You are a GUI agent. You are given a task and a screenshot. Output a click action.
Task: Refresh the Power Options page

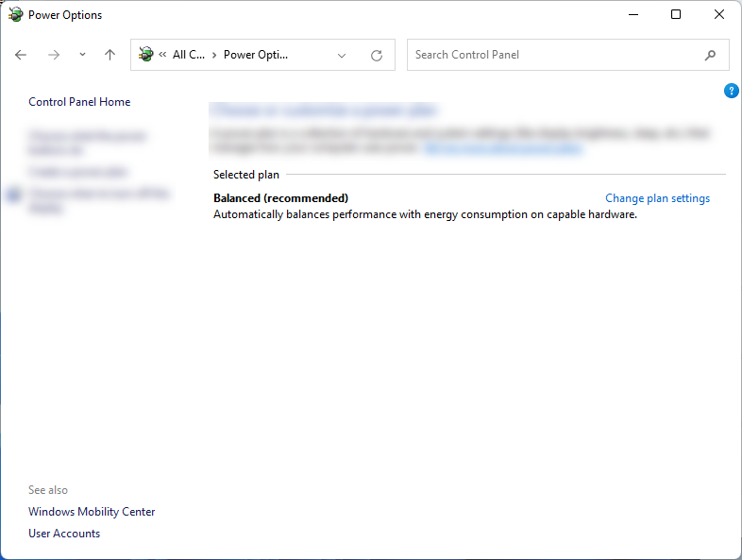pos(377,56)
